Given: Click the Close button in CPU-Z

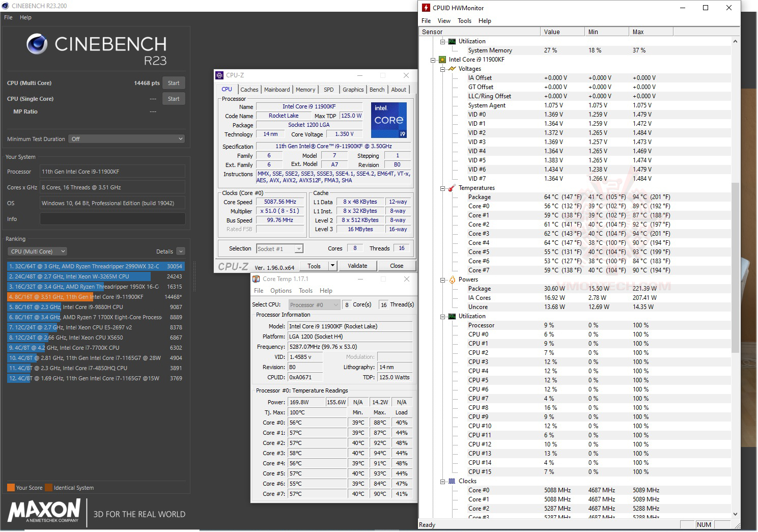Looking at the screenshot, I should [397, 266].
